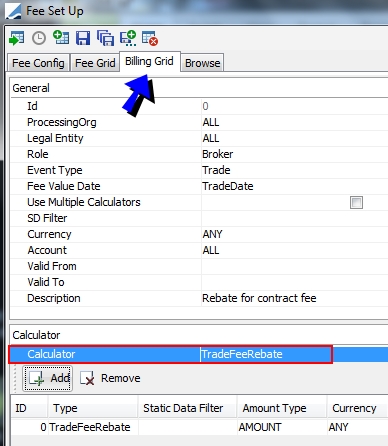
Task: Toggle the Use Multiple Calculators checkbox
Action: coord(356,202)
